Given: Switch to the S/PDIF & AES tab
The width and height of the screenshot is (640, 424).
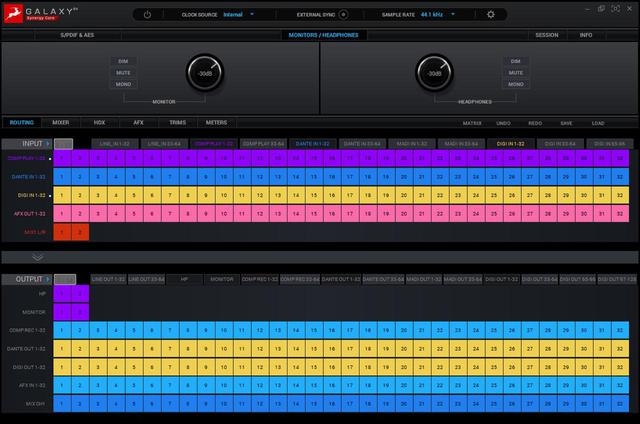Looking at the screenshot, I should (x=77, y=35).
